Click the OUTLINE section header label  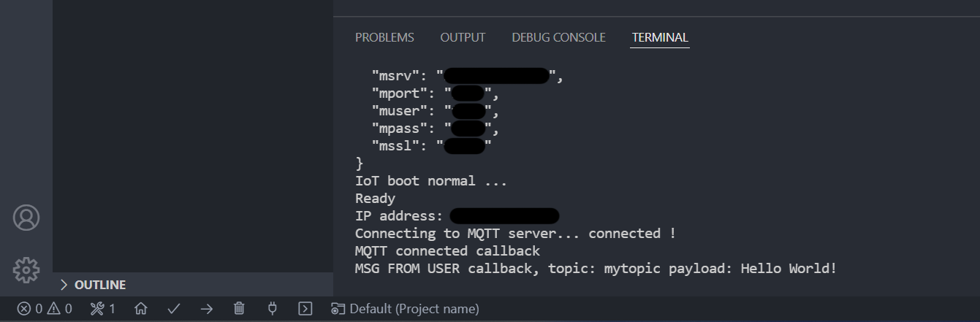click(x=100, y=285)
